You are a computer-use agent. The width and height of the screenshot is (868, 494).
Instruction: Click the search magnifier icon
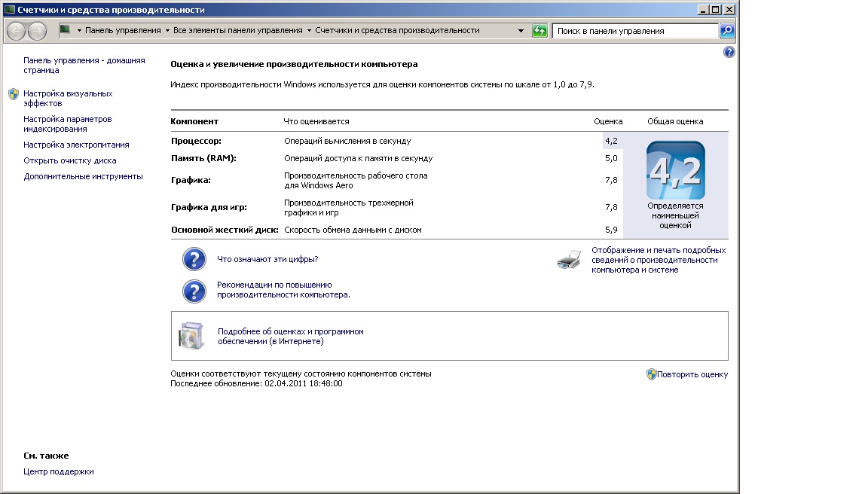click(727, 31)
